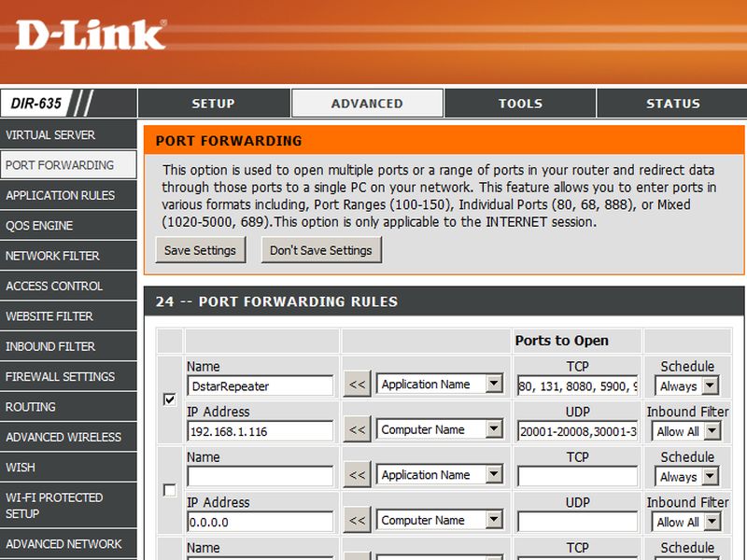The image size is (747, 560).
Task: Click the Don't Save Settings button
Action: (321, 250)
